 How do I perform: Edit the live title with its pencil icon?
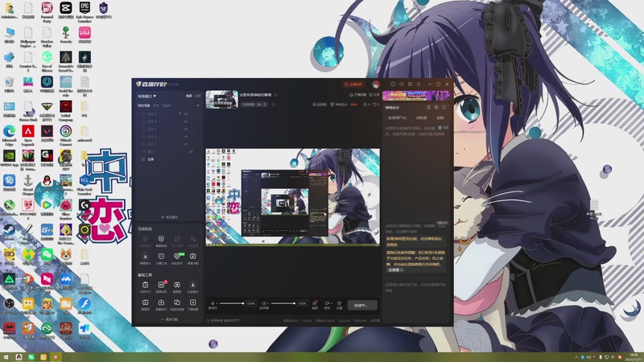[275, 94]
